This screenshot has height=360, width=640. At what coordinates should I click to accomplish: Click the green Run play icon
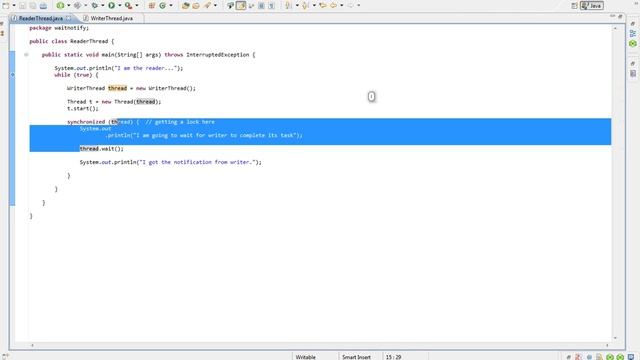coord(111,5)
